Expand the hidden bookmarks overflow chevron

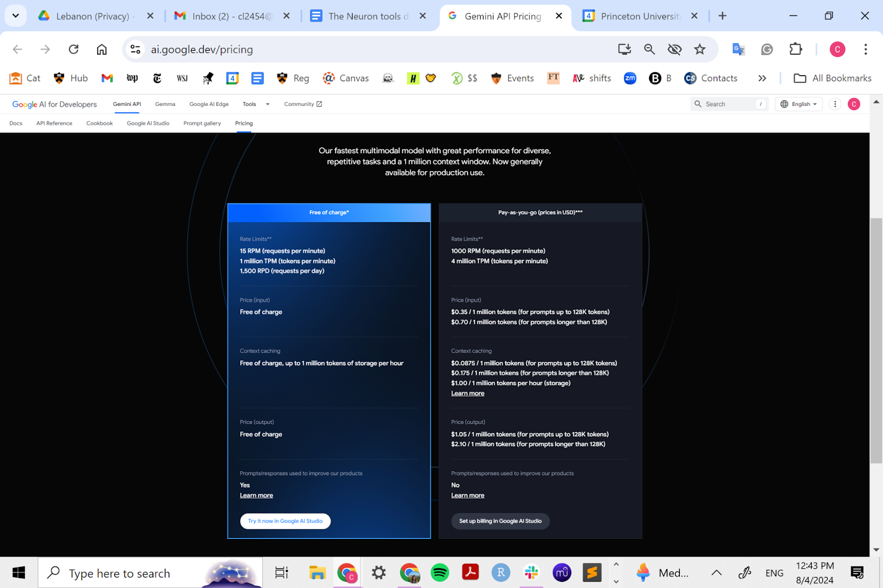762,78
